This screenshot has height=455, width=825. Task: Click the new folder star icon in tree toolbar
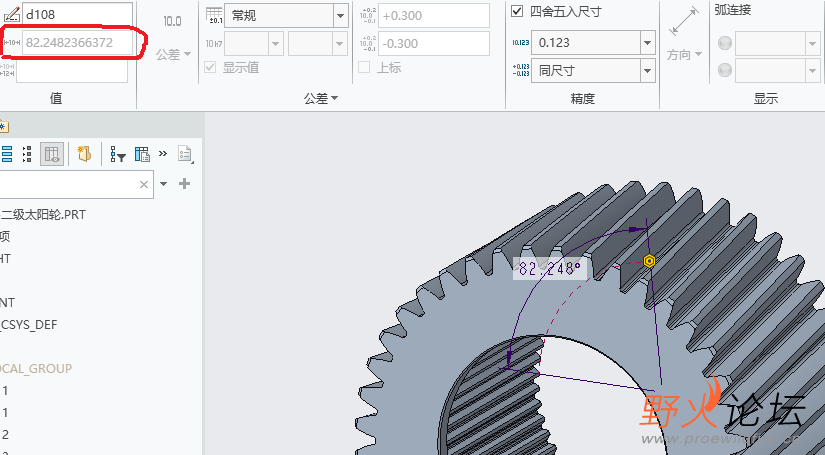point(84,154)
